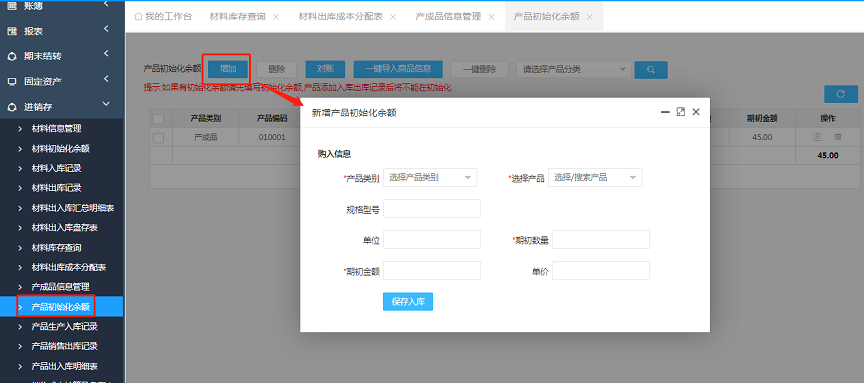Image resolution: width=864 pixels, height=383 pixels.
Task: Click the edit icon in row 010001
Action: pyautogui.click(x=817, y=137)
